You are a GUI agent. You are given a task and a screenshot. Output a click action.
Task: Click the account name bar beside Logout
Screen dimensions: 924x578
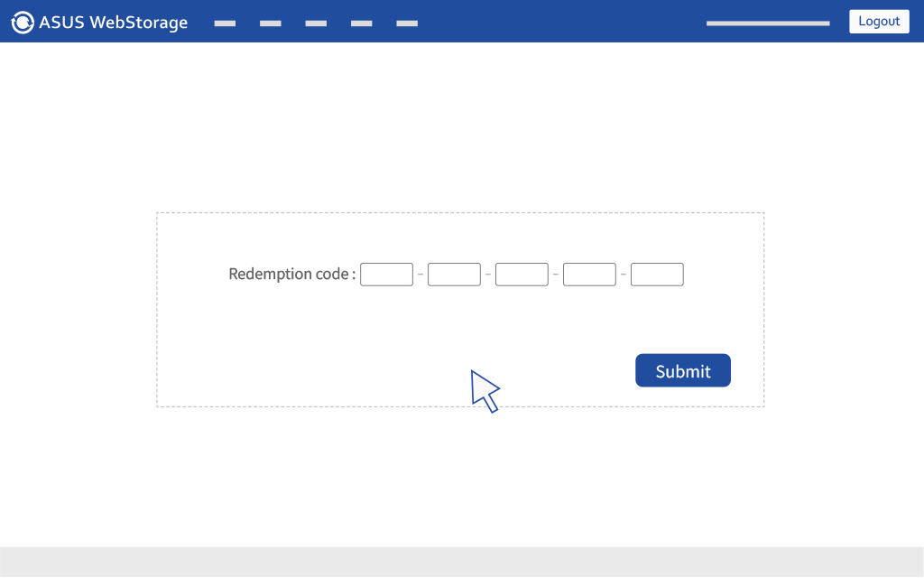pyautogui.click(x=768, y=23)
